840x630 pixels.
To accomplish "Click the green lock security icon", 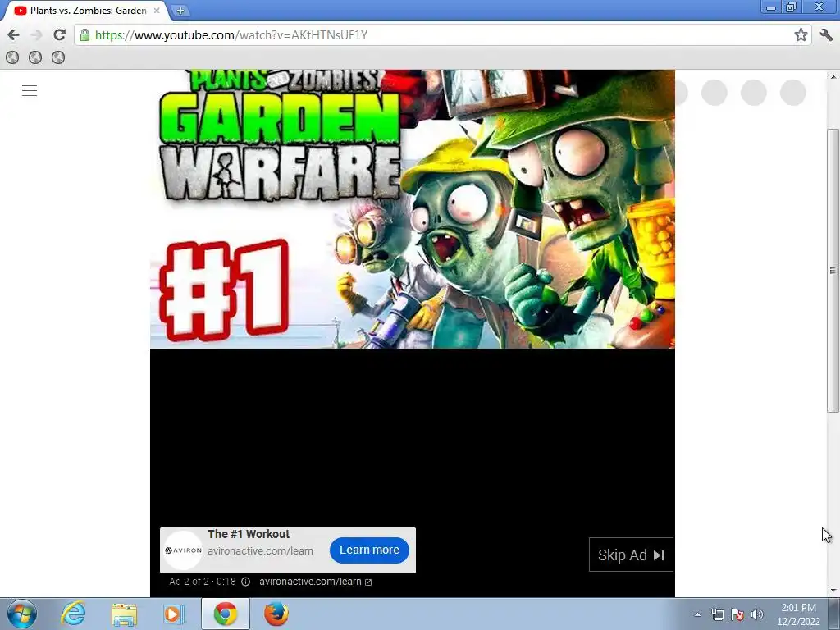I will click(84, 34).
